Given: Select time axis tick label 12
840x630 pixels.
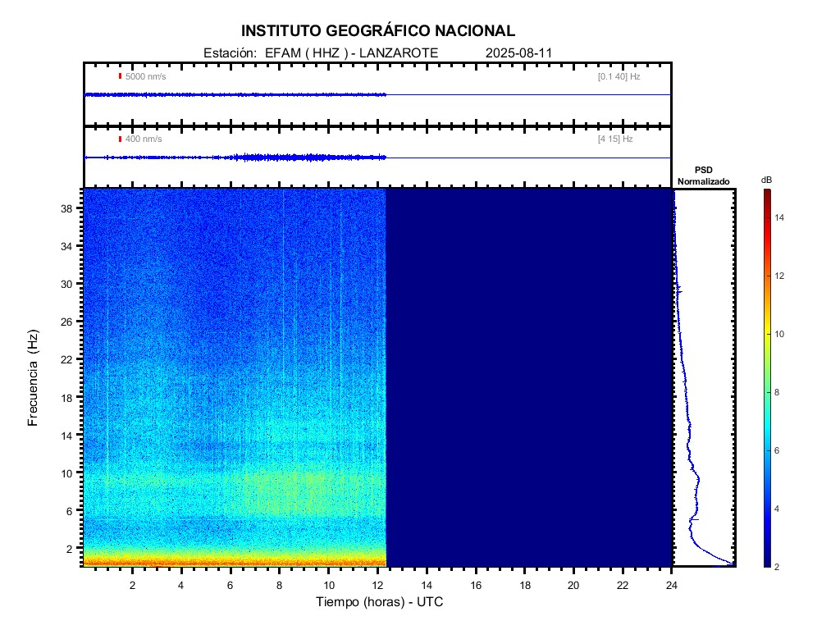Looking at the screenshot, I should tap(377, 586).
